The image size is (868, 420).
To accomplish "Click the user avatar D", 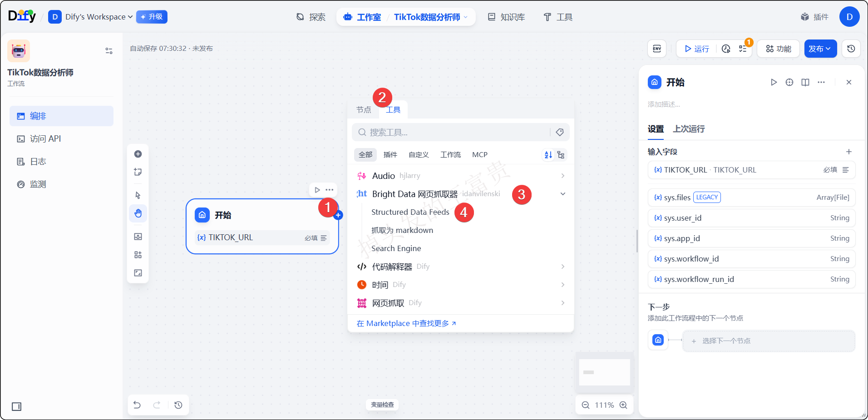I will [849, 17].
